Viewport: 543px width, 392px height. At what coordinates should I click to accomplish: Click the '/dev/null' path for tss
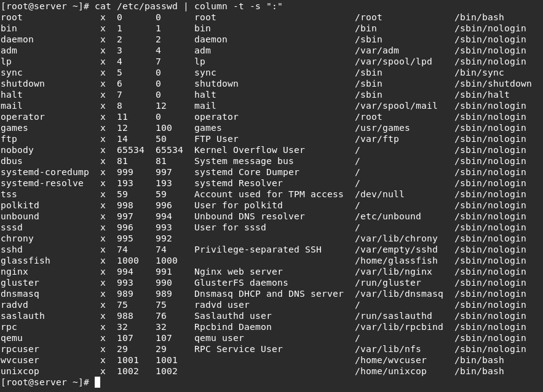[x=379, y=194]
